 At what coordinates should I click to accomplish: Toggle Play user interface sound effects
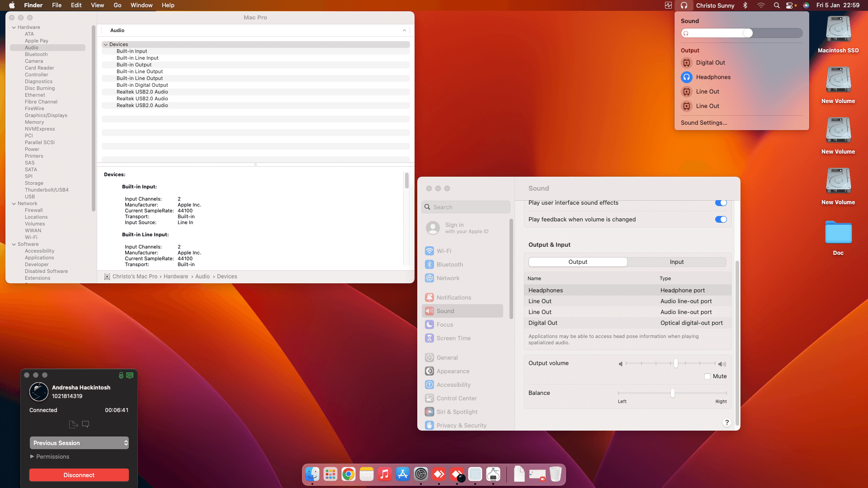721,203
